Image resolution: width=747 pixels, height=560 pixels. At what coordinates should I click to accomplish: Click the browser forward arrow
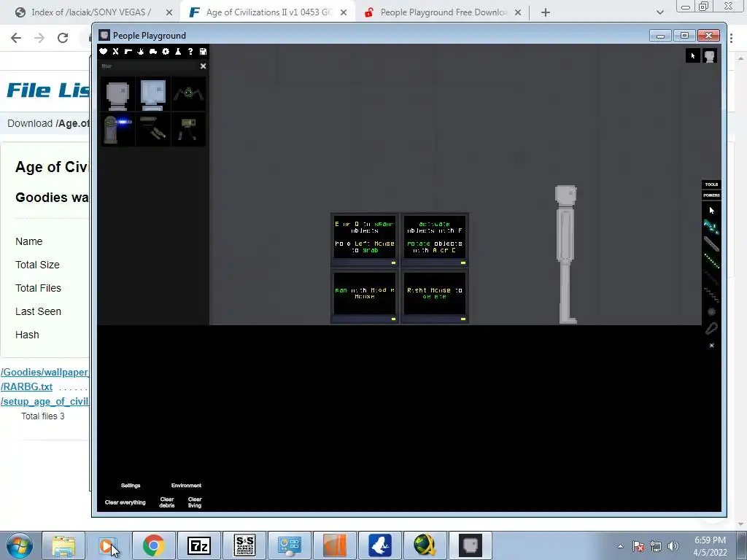(39, 38)
